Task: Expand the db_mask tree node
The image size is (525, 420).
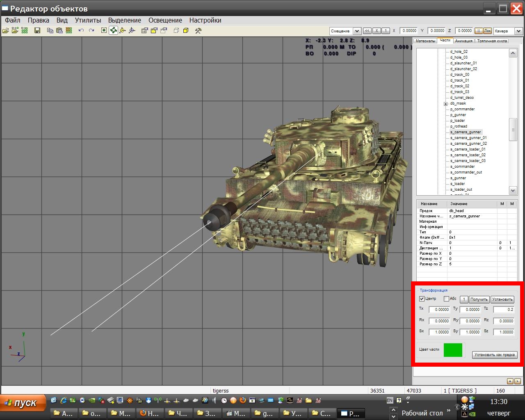Action: (x=445, y=104)
